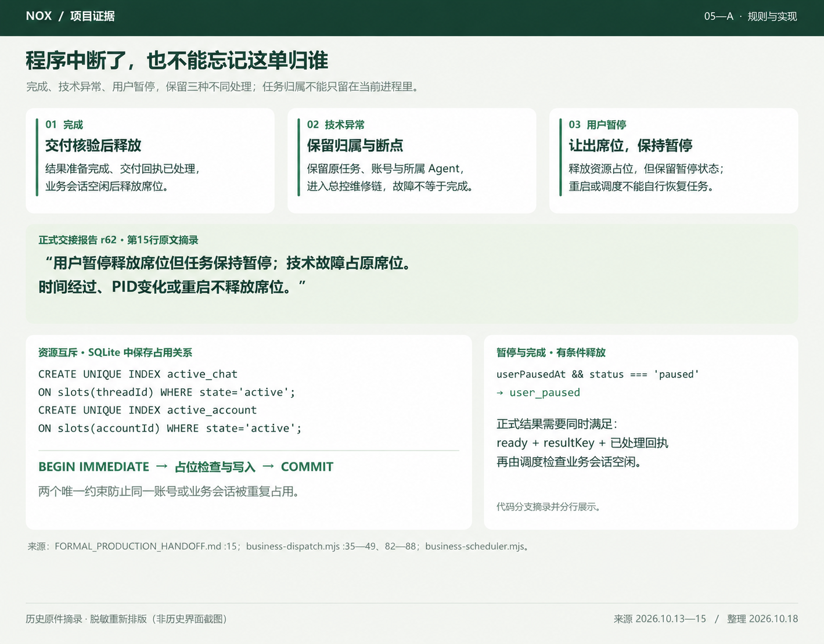
Task: Click the title "程序中断了，也不能忘记这单归谁"
Action: point(177,60)
